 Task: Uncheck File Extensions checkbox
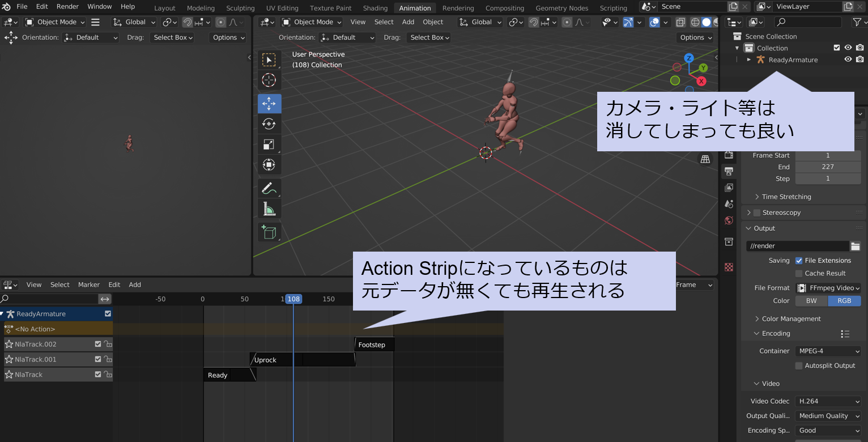tap(799, 261)
